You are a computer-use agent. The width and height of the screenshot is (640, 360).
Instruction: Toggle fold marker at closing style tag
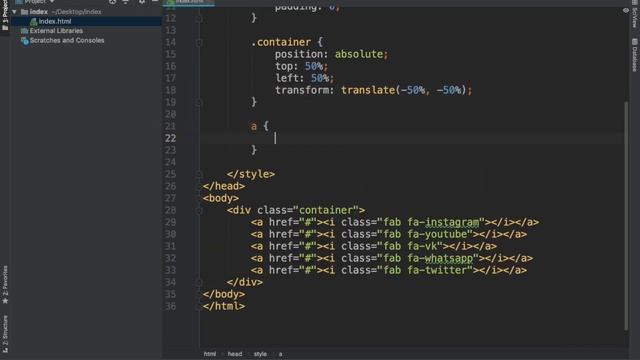click(x=199, y=174)
